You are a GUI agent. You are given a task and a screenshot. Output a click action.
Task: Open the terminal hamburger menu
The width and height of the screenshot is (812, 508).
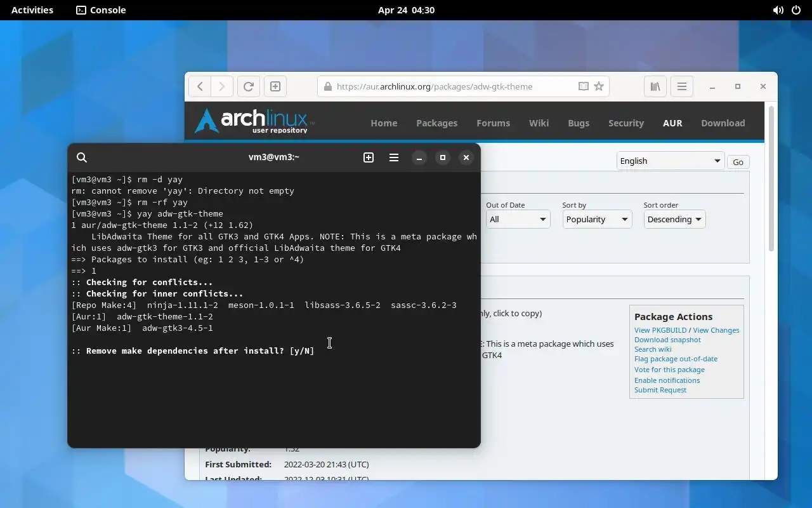coord(394,157)
